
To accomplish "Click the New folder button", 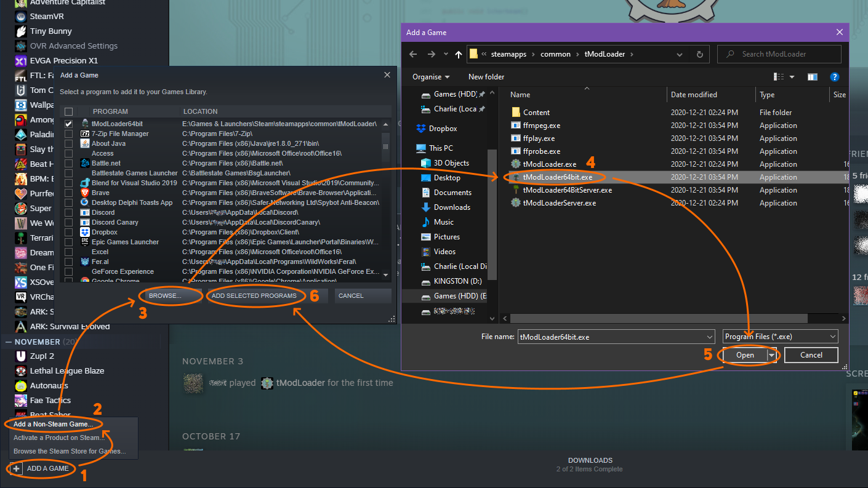I will pos(486,77).
